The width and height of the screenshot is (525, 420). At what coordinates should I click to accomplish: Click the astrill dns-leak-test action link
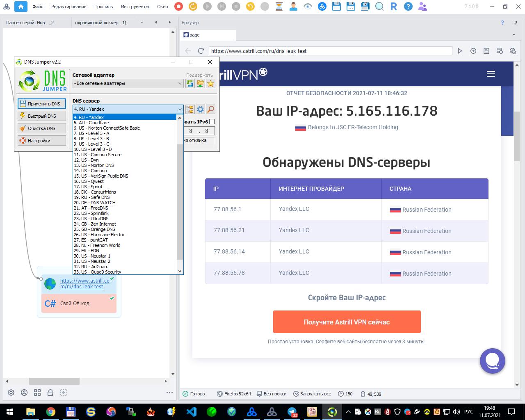(x=85, y=284)
